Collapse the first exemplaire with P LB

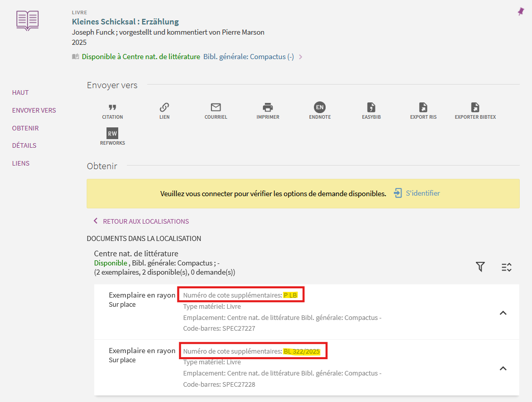pos(502,313)
